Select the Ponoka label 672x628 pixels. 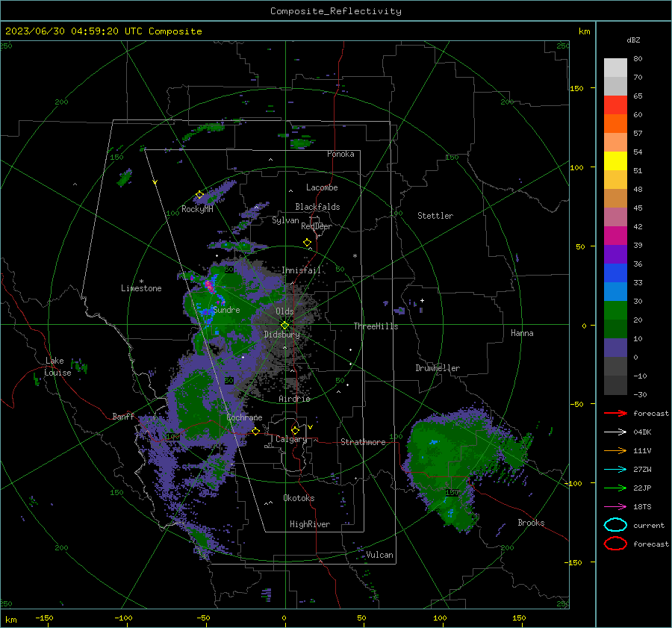[x=340, y=154]
